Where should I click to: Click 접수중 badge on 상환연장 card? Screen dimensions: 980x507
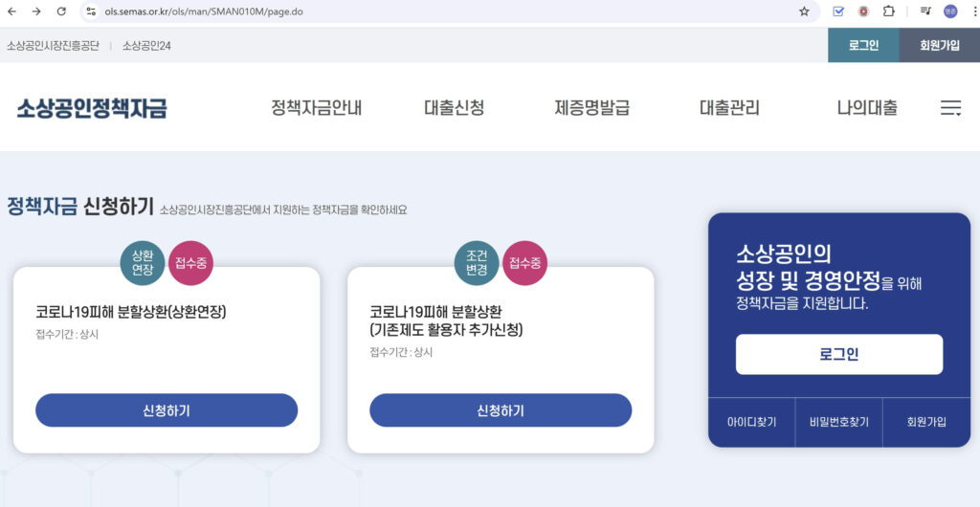click(x=191, y=263)
